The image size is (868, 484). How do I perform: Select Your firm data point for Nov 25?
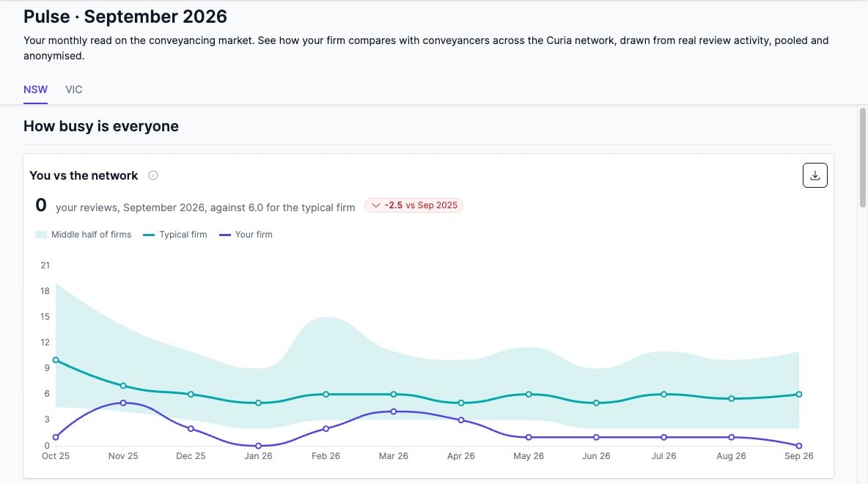[x=123, y=403]
